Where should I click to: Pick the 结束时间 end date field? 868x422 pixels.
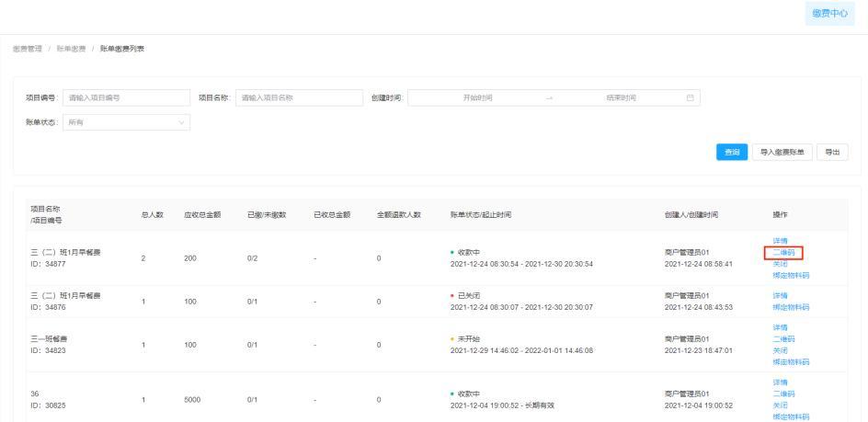click(621, 98)
